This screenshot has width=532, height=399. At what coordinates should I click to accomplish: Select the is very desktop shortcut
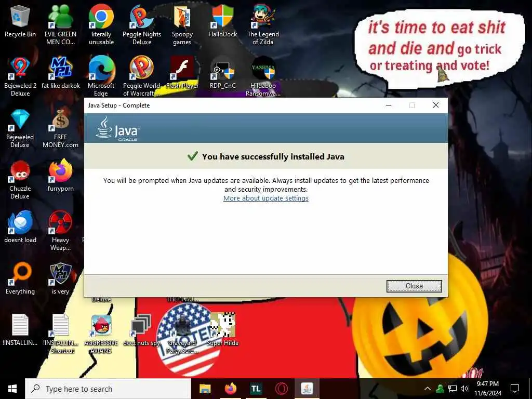click(x=60, y=278)
